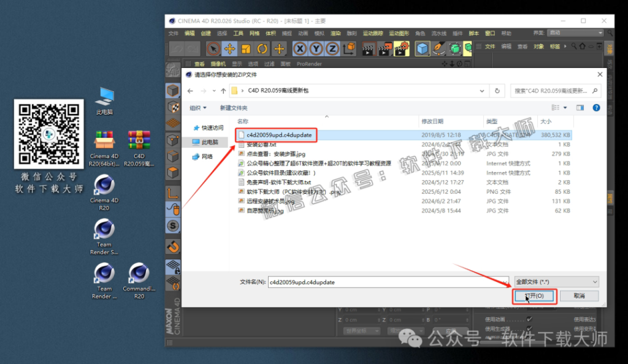Expand the 组织 dropdown in the dialog
This screenshot has height=364, width=628.
pyautogui.click(x=197, y=107)
